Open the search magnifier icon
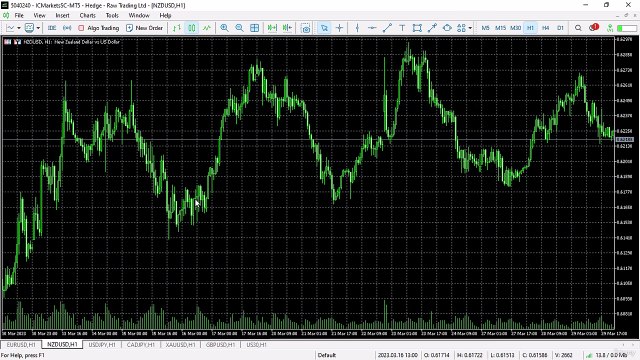 click(x=578, y=28)
